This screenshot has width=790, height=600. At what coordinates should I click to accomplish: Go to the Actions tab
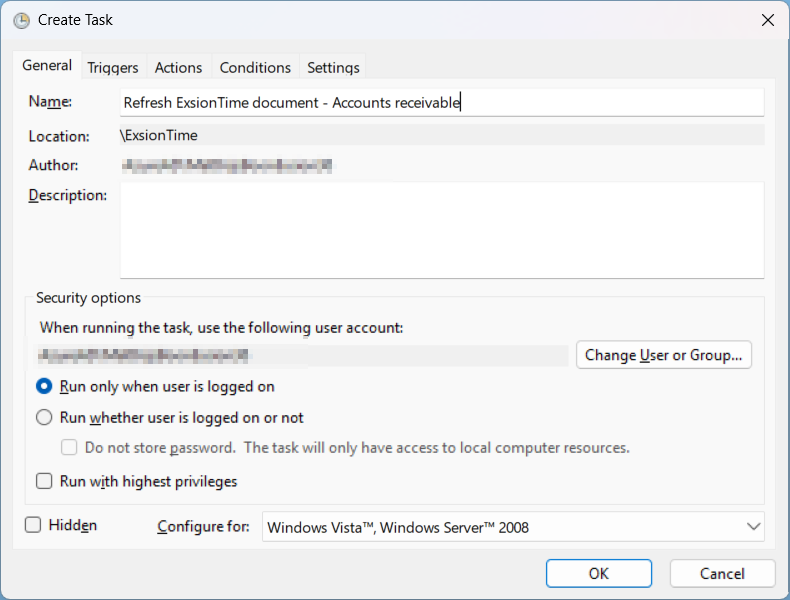(x=178, y=68)
